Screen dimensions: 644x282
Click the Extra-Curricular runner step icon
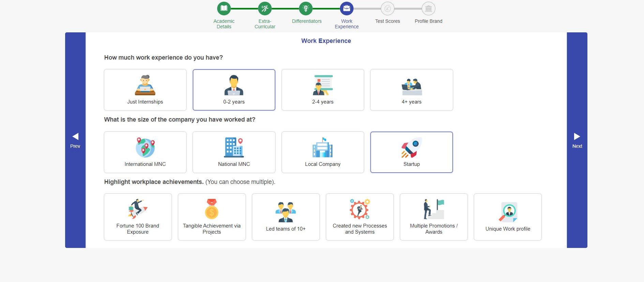point(265,9)
